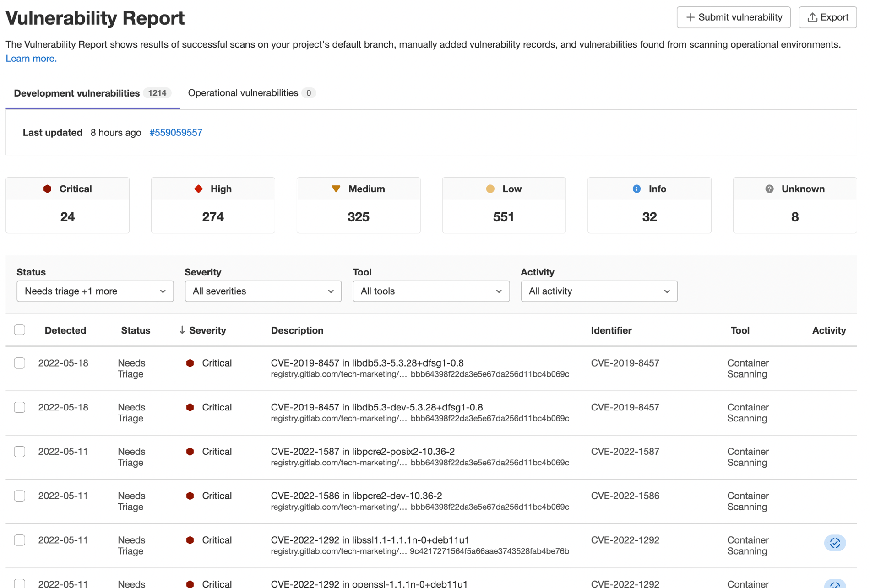The width and height of the screenshot is (870, 588).
Task: Click the Medium severity triangle icon
Action: pos(337,189)
